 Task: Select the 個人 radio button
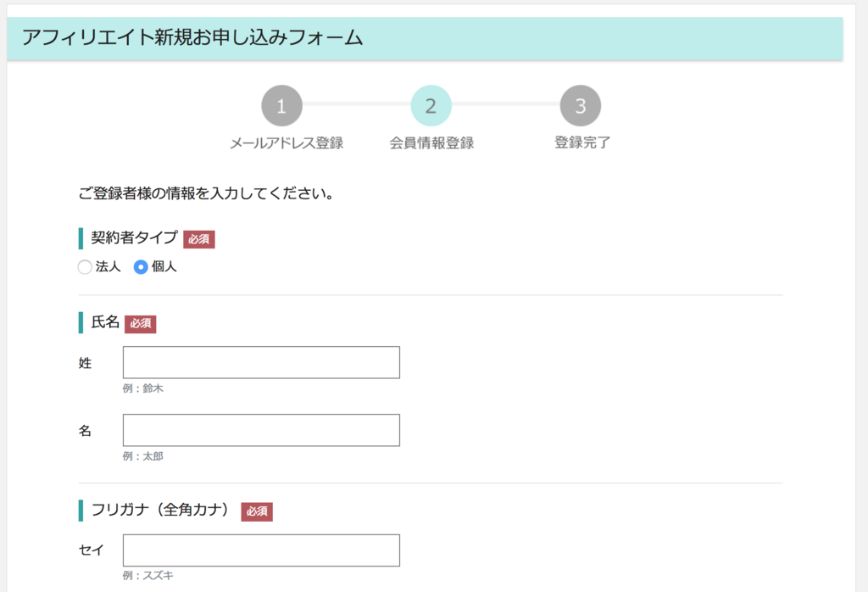[141, 267]
